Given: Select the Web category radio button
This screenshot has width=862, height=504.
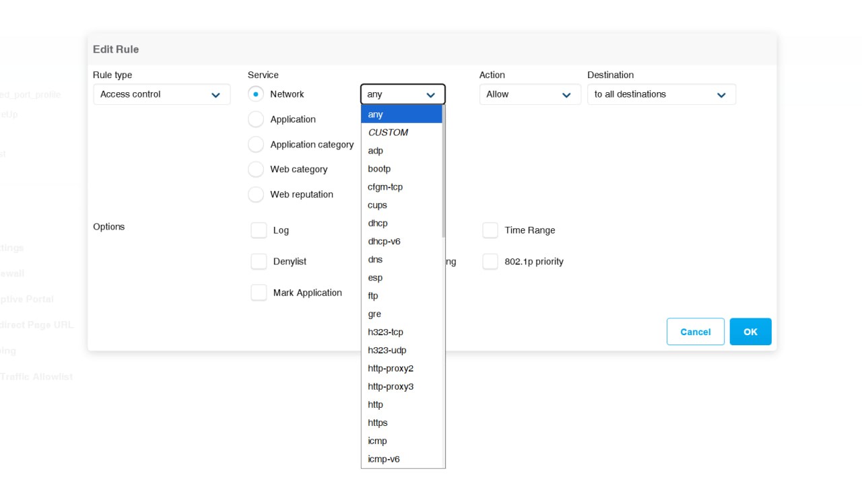Looking at the screenshot, I should pos(256,170).
